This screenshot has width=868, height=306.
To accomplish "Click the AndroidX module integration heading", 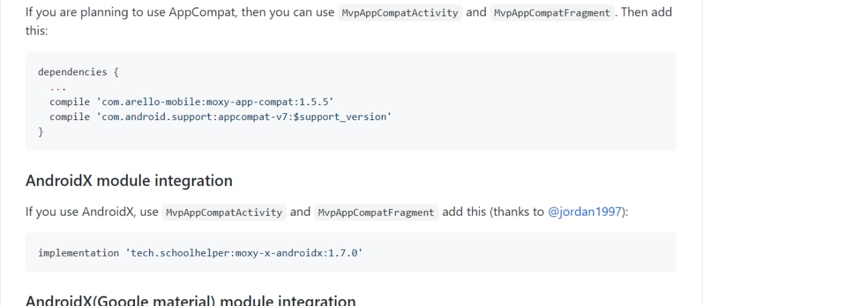I will (x=129, y=180).
